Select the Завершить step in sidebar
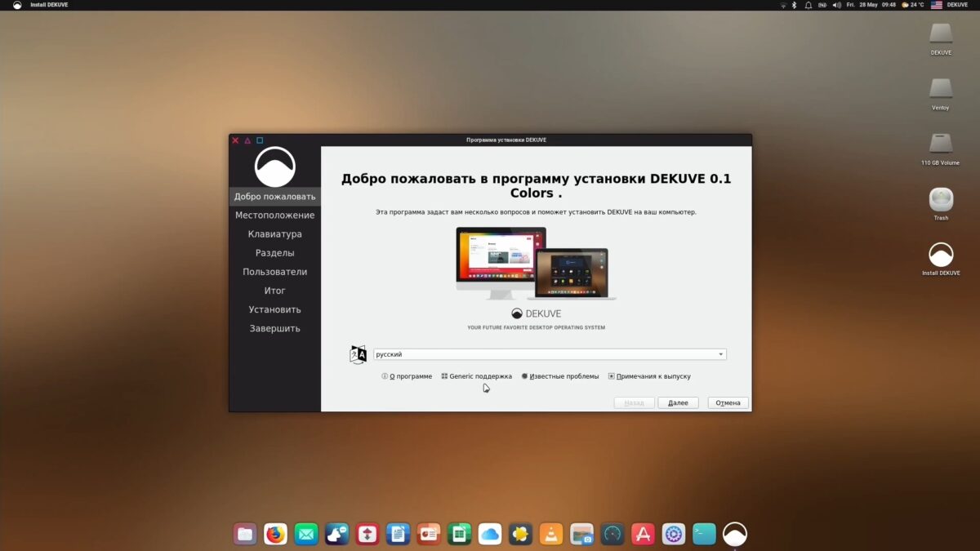Screen dimensions: 980x551 [x=274, y=328]
